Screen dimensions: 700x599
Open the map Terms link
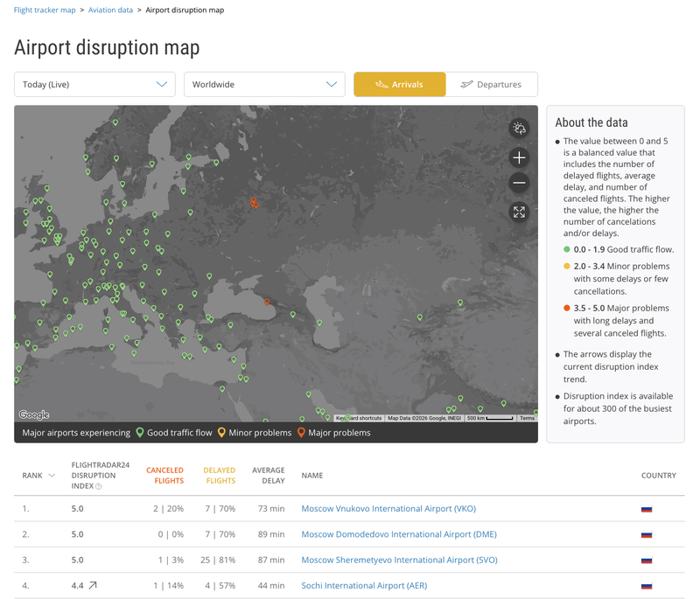tap(527, 418)
